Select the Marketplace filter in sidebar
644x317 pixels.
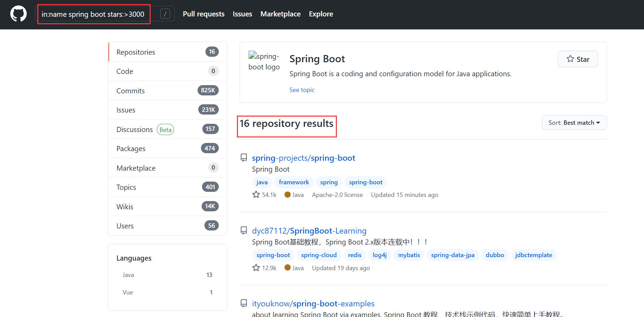(x=168, y=168)
